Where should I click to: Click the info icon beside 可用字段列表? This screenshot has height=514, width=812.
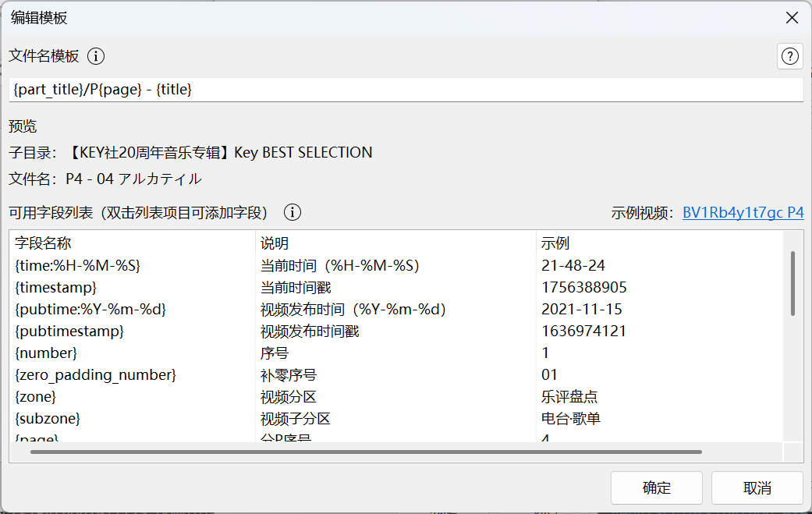(293, 212)
